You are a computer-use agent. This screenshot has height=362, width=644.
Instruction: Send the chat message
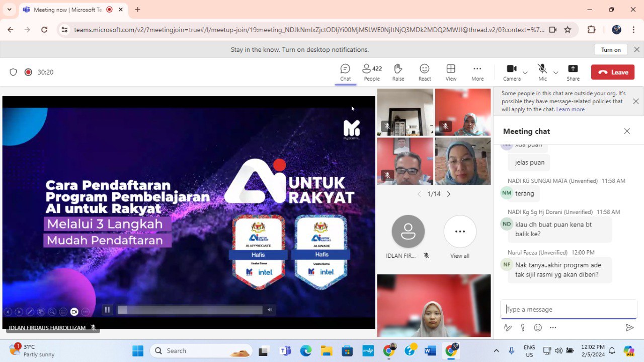pos(629,327)
